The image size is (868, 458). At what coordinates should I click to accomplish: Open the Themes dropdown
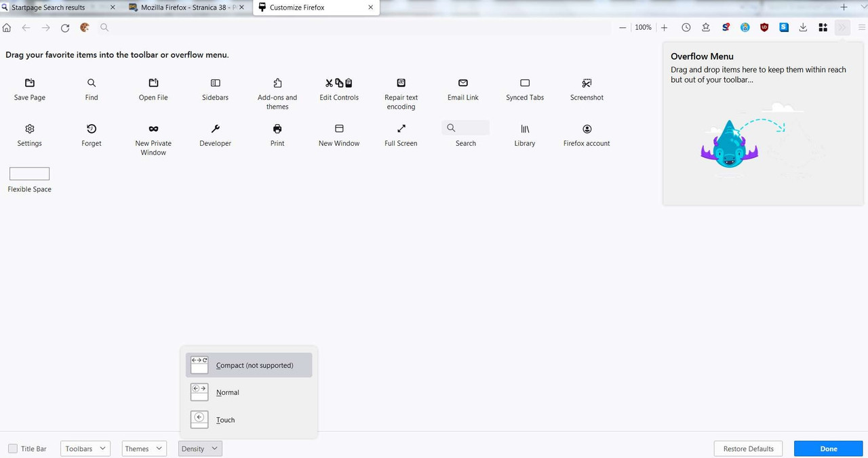tap(144, 449)
